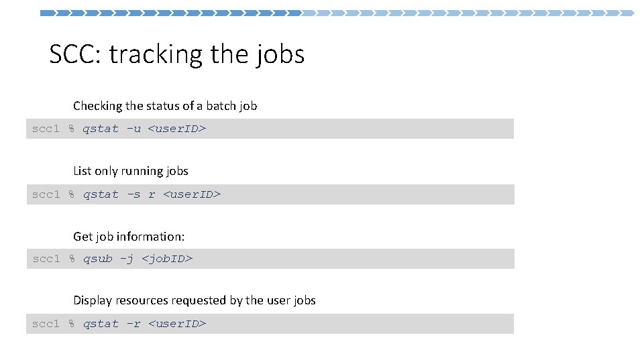Click "<userID>" in the "qstat -r" command
The width and height of the screenshot is (644, 362).
coord(176,324)
